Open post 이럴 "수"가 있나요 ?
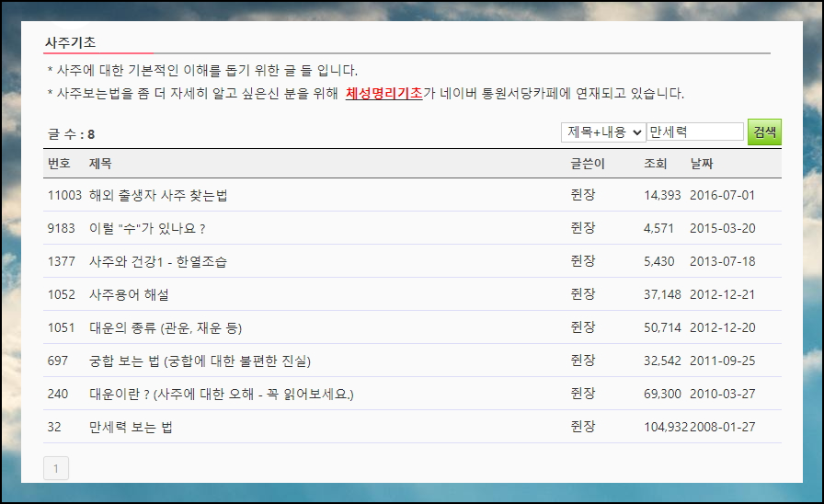 147,229
